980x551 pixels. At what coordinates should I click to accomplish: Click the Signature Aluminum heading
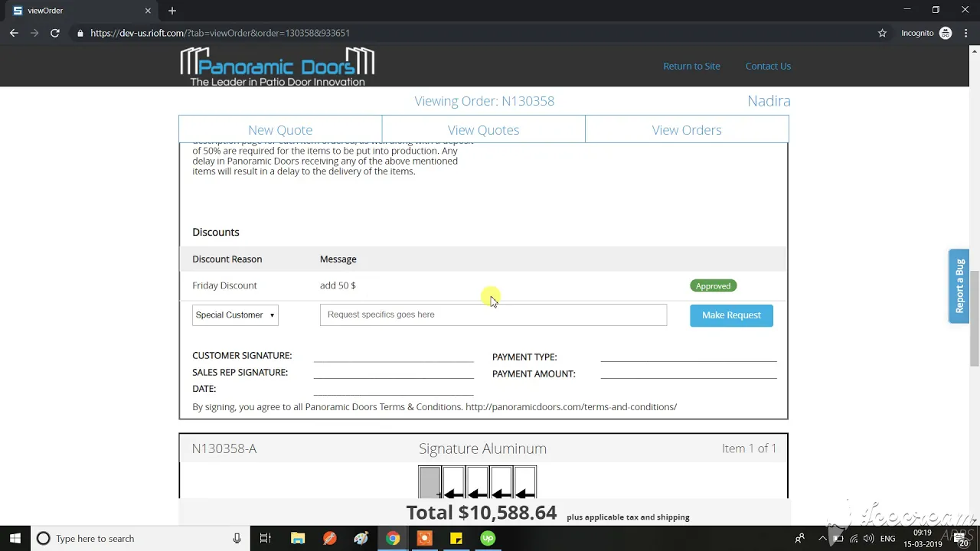pyautogui.click(x=482, y=448)
